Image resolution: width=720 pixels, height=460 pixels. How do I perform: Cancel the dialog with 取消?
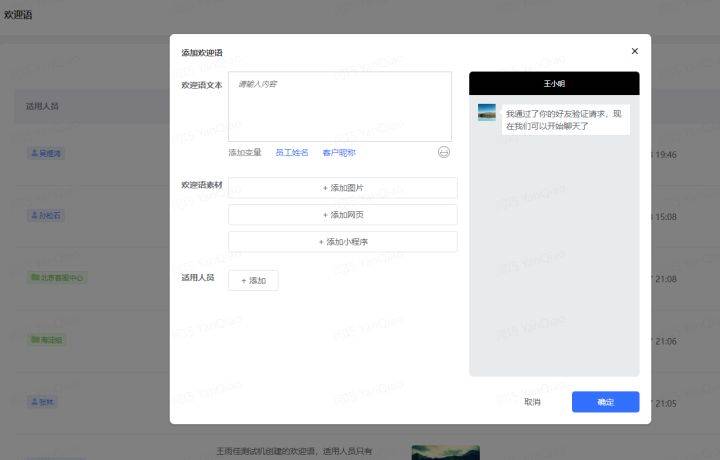pos(532,402)
